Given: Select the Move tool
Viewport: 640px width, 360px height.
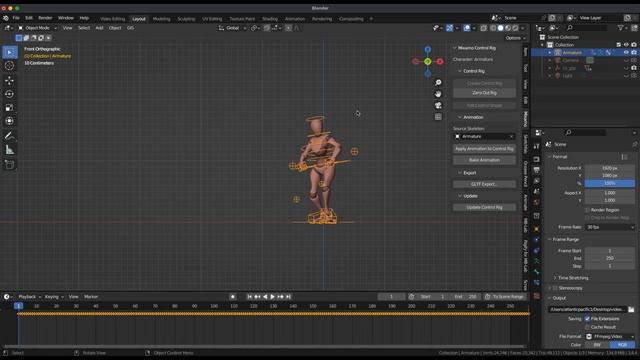Looking at the screenshot, I should [10, 80].
